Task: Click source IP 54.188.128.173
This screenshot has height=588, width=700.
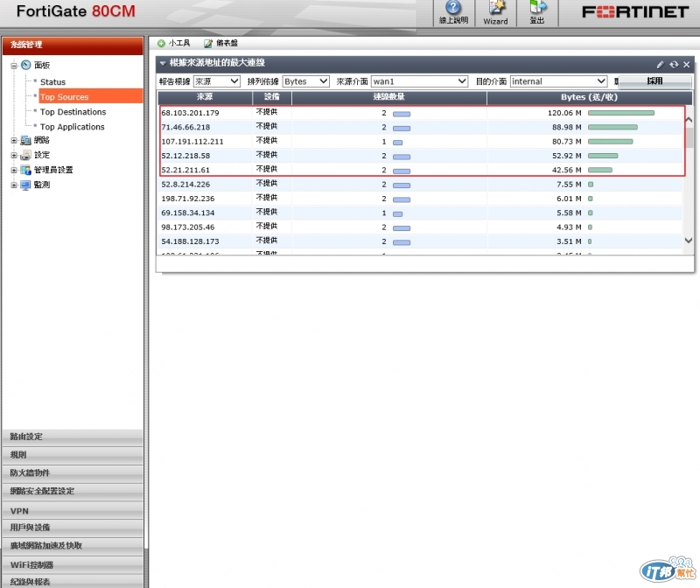Action: click(190, 241)
